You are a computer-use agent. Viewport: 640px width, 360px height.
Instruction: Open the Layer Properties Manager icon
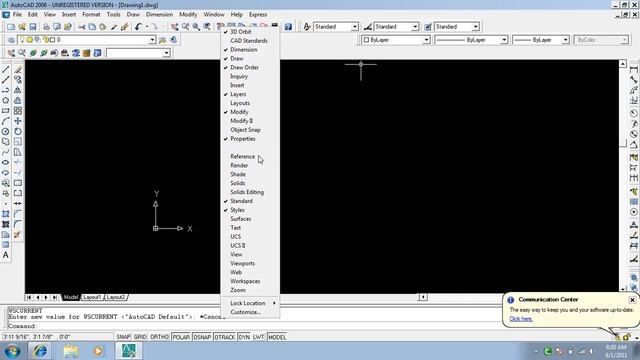pyautogui.click(x=11, y=40)
